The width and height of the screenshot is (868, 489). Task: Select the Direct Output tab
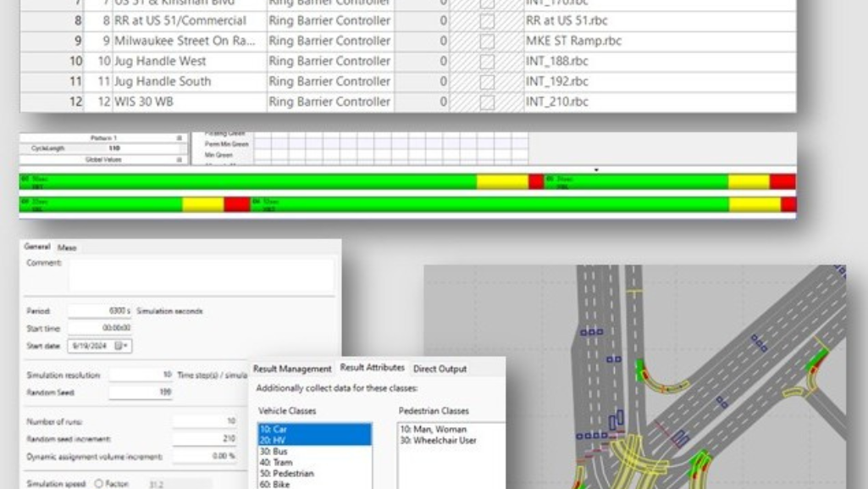coord(440,369)
